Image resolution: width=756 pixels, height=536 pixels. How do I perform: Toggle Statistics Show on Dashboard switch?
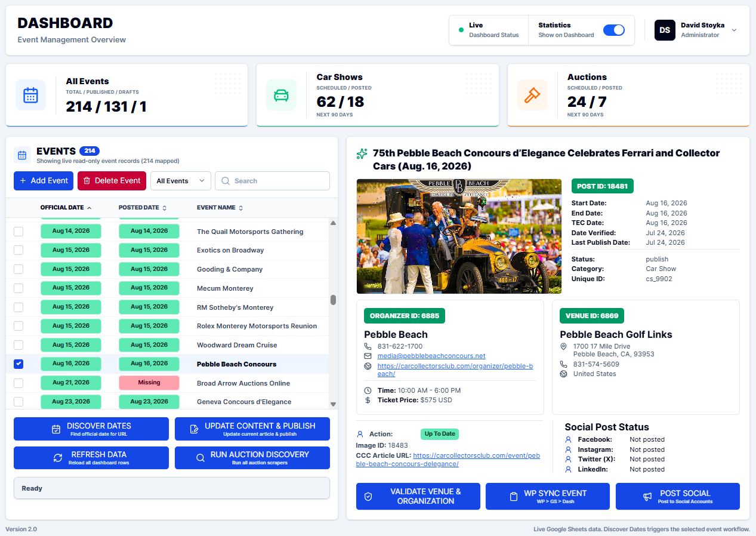[614, 30]
